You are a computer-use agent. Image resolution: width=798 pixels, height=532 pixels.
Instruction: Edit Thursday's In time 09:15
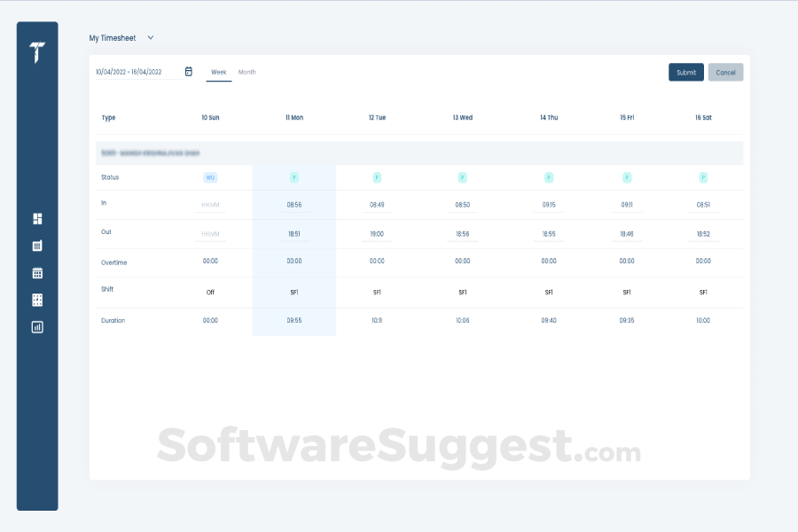(x=549, y=205)
